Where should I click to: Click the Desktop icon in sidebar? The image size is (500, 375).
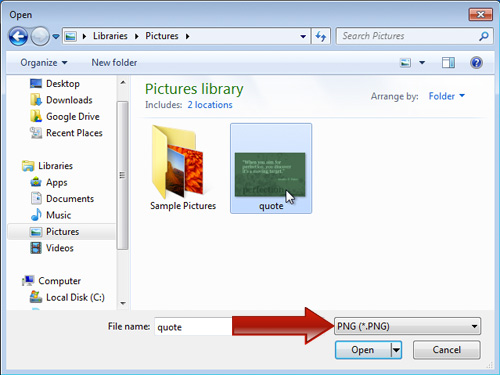coord(36,83)
